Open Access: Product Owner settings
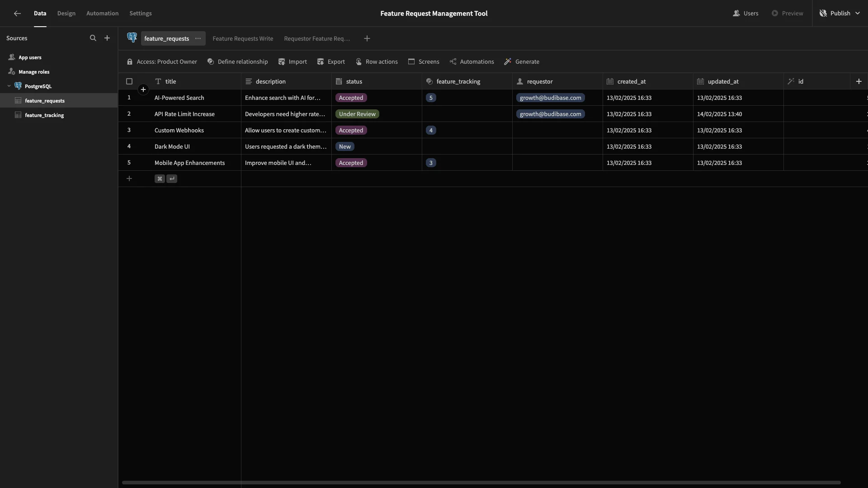Image resolution: width=868 pixels, height=488 pixels. [162, 62]
